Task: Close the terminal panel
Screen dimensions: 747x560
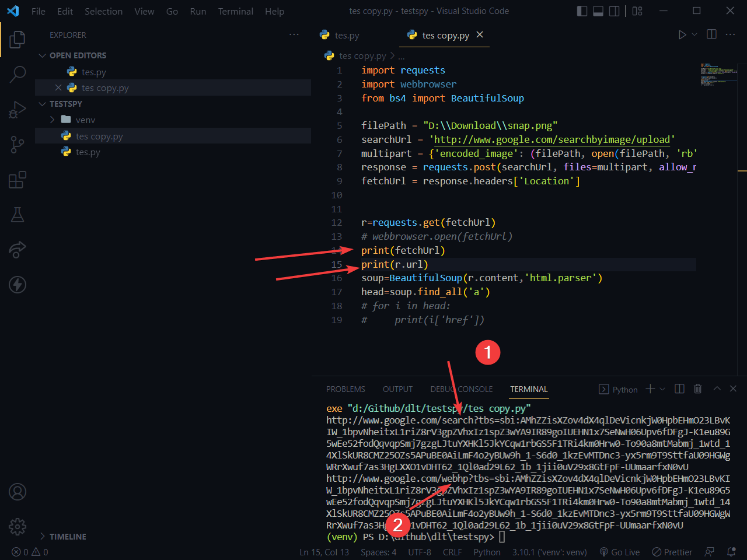Action: (733, 388)
